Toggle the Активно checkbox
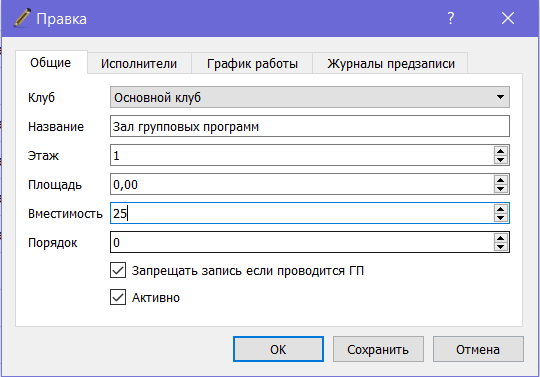Image resolution: width=540 pixels, height=377 pixels. pos(118,297)
